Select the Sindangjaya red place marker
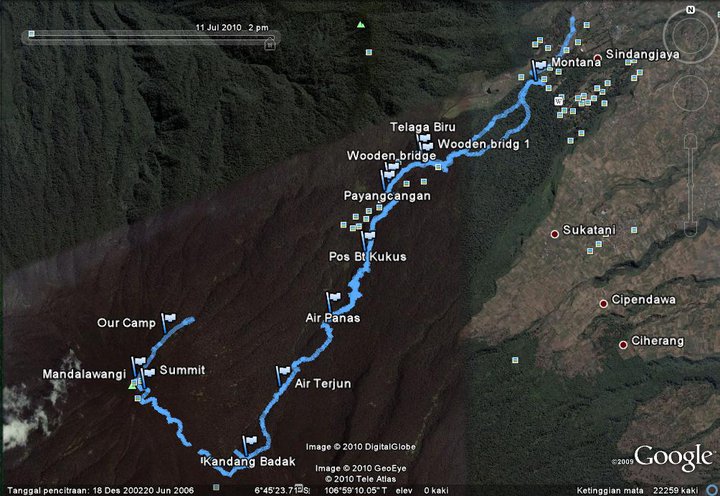 597,58
